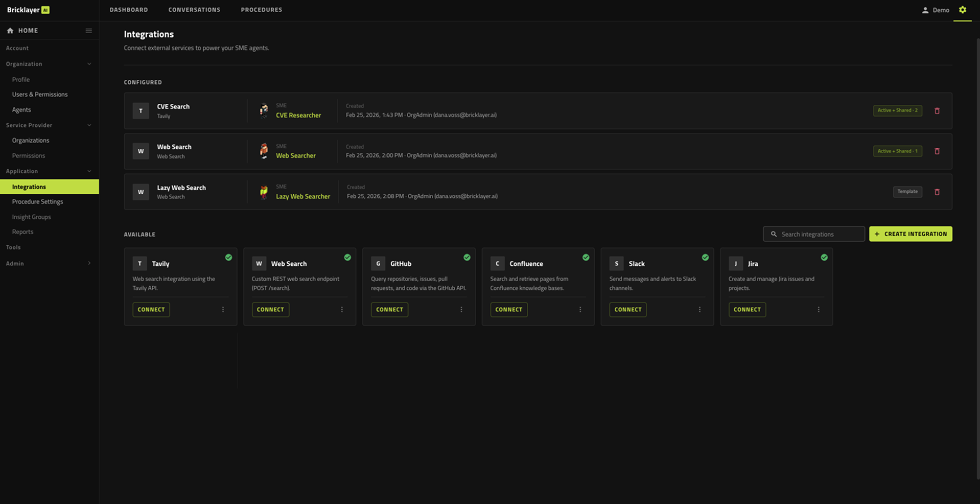980x504 pixels.
Task: Open the CVE Researcher link
Action: tap(298, 116)
